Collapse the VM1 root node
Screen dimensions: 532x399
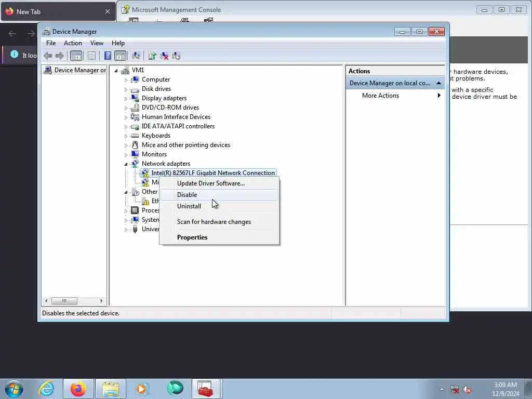click(116, 71)
